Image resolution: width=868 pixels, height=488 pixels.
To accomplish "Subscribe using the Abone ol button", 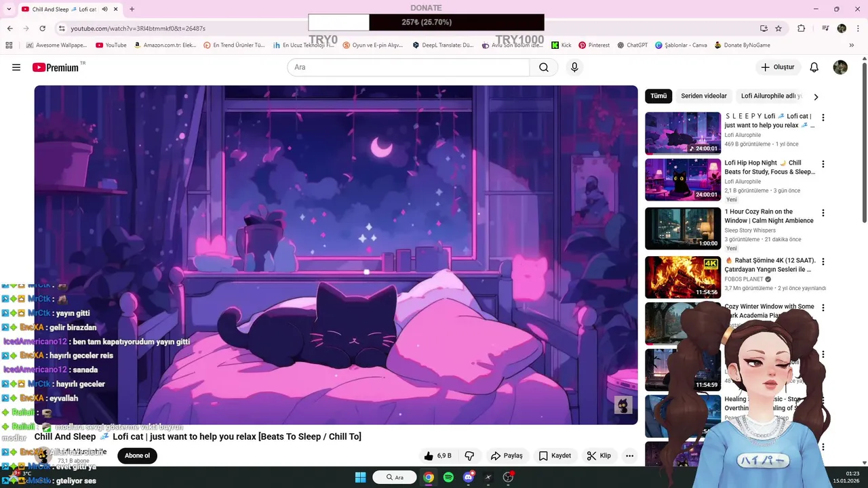I will (x=137, y=455).
